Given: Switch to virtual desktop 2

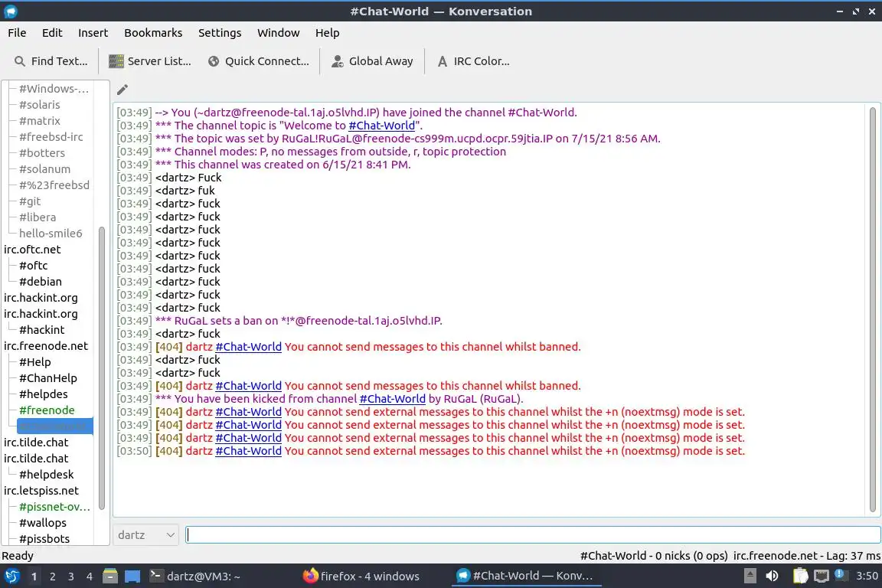Looking at the screenshot, I should (52, 577).
